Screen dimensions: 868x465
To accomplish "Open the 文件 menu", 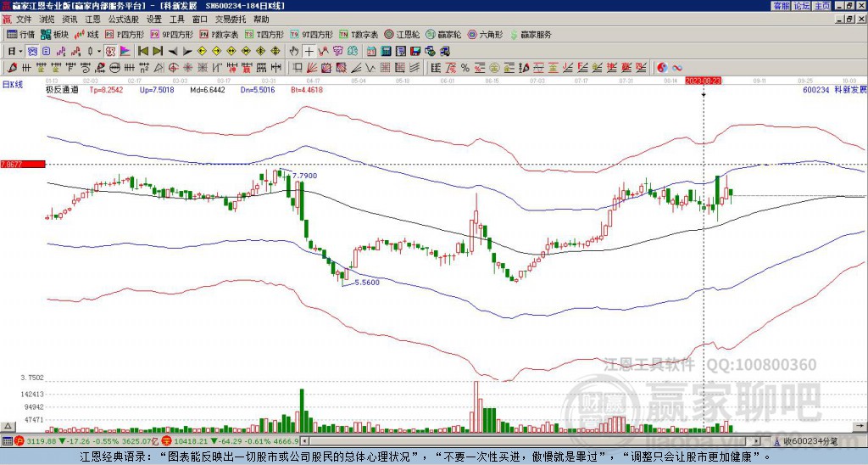I will 24,20.
